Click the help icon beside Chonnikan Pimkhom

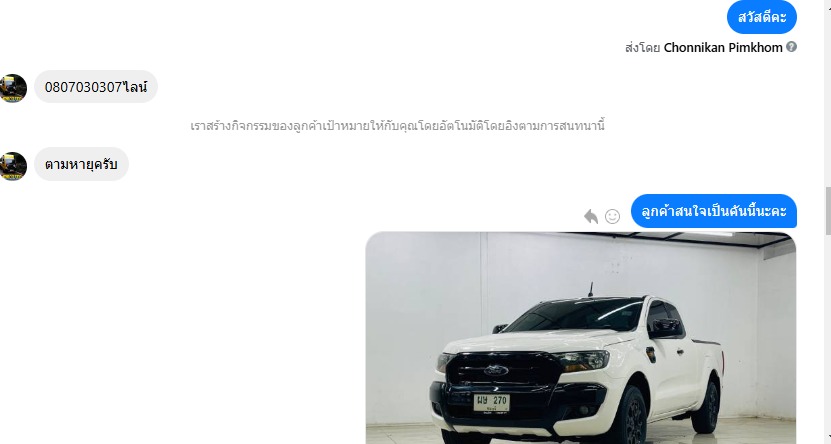click(791, 47)
